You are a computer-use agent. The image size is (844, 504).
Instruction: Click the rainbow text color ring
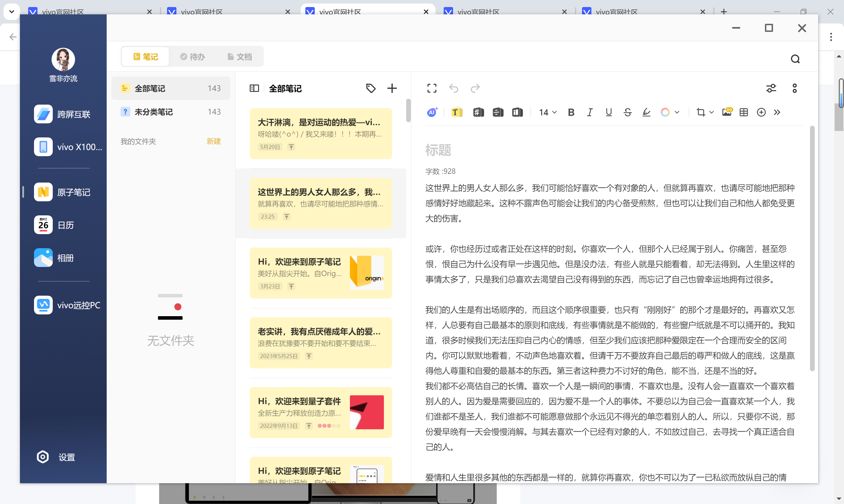tap(665, 112)
